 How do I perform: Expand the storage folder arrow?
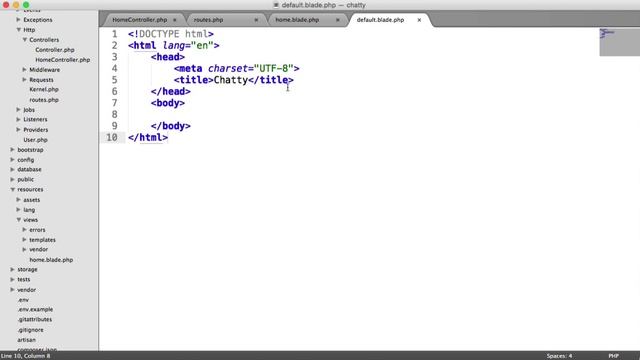(12, 269)
